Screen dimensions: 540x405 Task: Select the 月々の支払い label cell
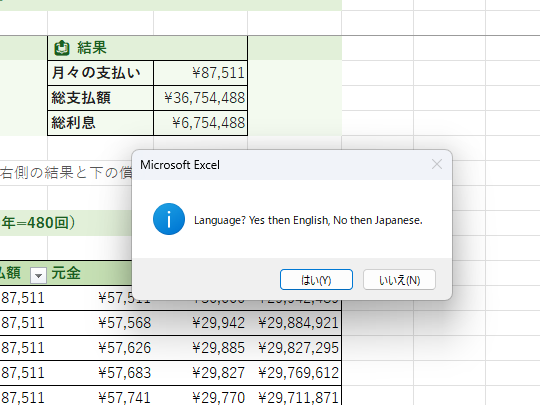[101, 73]
